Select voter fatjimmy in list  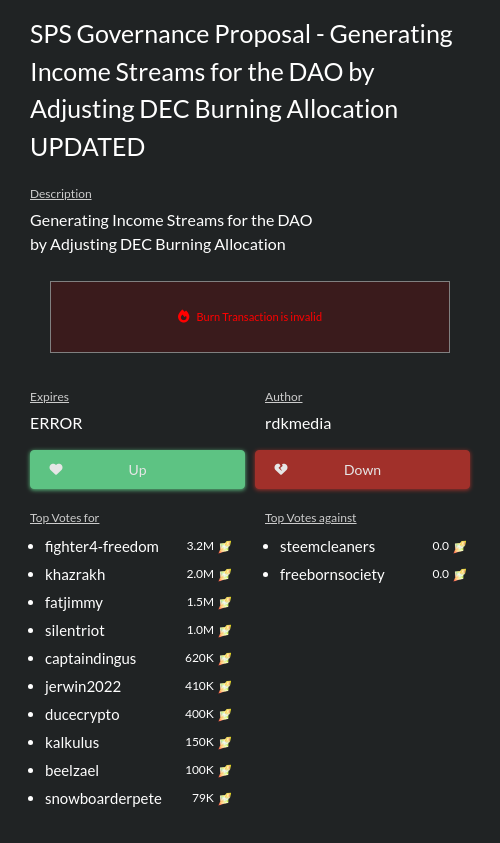tap(74, 603)
